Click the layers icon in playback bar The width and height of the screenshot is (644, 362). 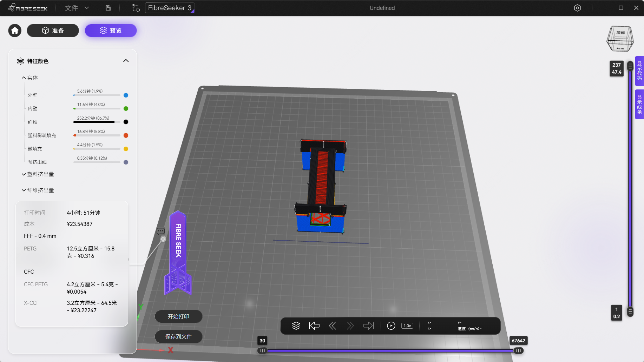pyautogui.click(x=296, y=326)
